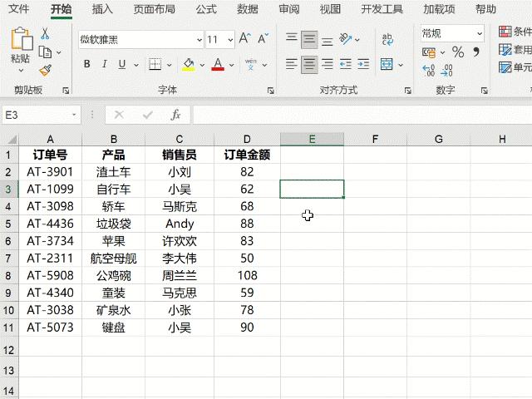The image size is (532, 399).
Task: Switch to the 视图 tab
Action: click(x=330, y=9)
